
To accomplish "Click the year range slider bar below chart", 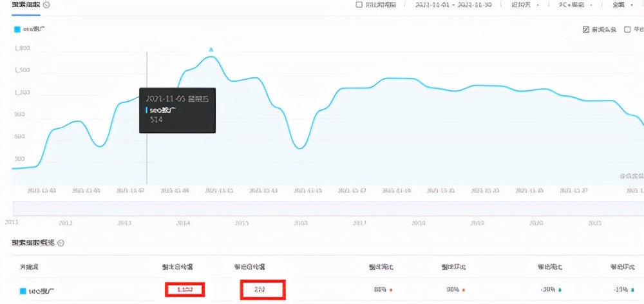I will 328,208.
